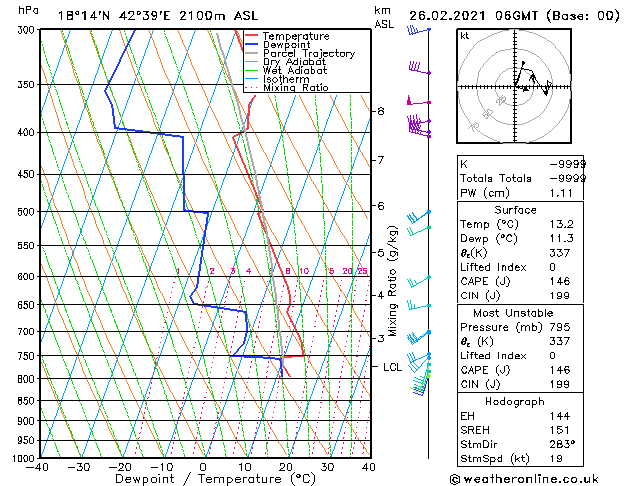Click the date text 26.02.2021 06GMT
The image size is (629, 486).
coord(474,16)
